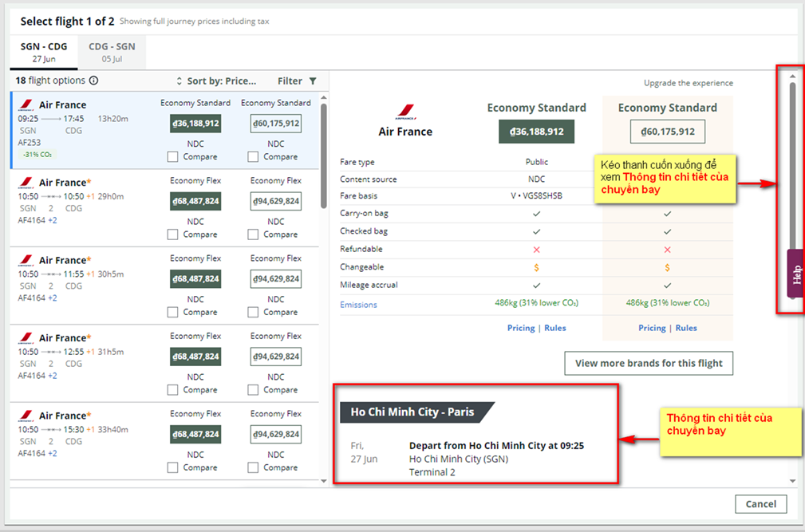Click the orange changeable fee icon at đ36,188,912
The height and width of the screenshot is (532, 805).
coord(536,268)
